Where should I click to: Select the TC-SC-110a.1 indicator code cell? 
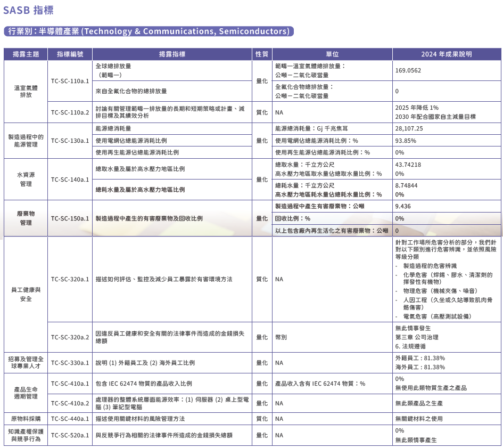pos(70,81)
